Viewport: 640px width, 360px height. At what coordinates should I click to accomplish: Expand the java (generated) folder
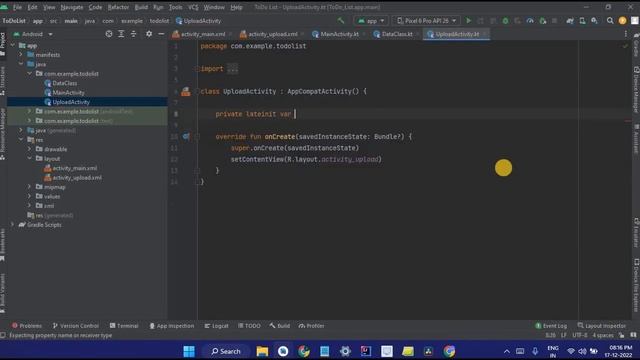[21, 130]
